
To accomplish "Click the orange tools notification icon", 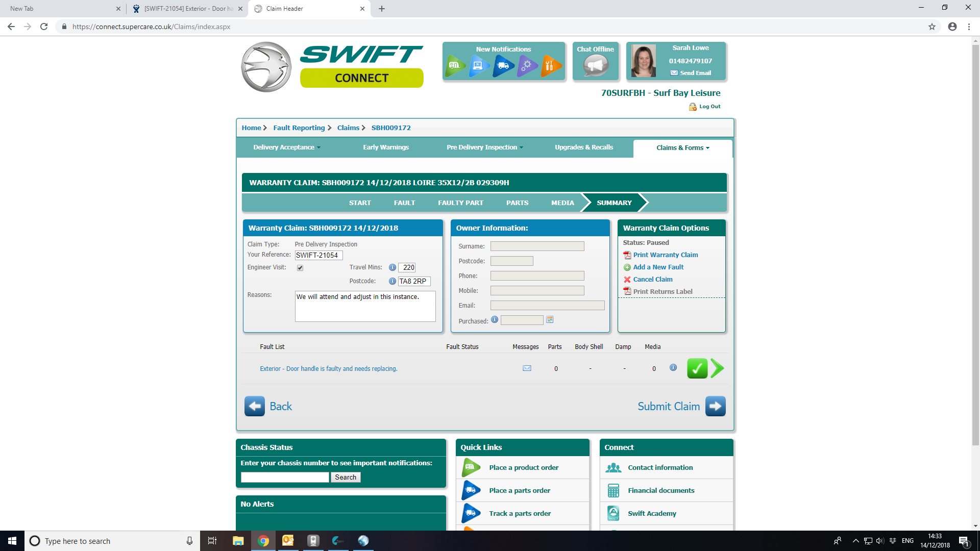I will pos(551,66).
